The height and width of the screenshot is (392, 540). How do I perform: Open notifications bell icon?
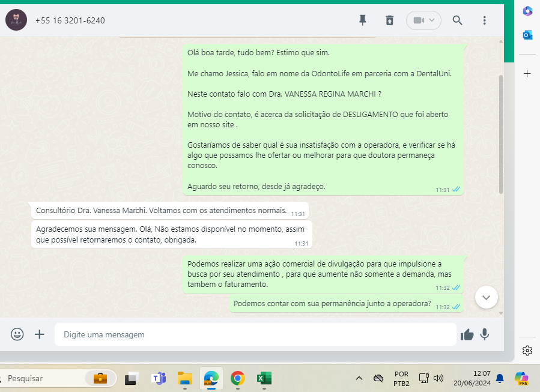[500, 379]
